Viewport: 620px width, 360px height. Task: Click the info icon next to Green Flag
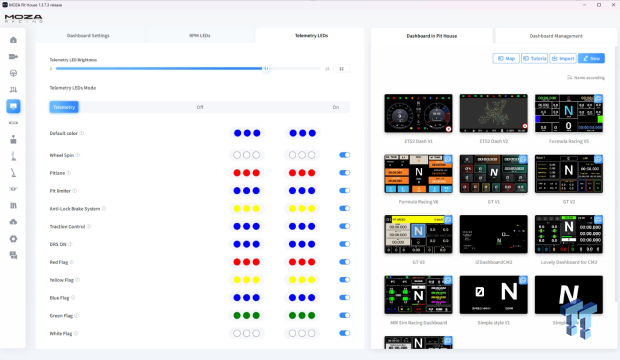pos(77,315)
